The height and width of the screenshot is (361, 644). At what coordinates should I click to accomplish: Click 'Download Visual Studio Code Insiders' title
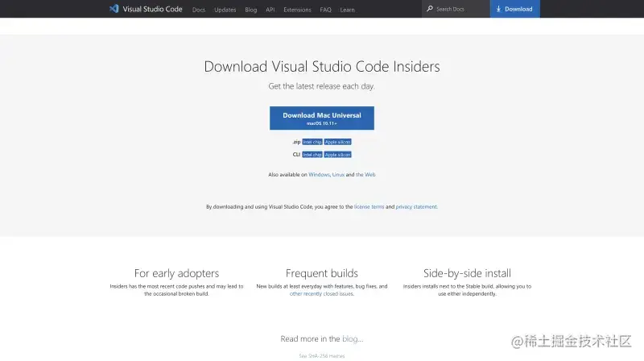tap(322, 66)
